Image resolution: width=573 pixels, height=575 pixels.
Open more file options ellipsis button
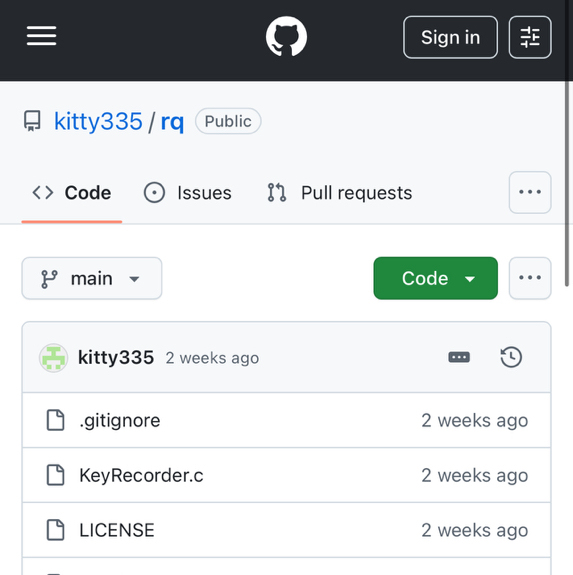pos(530,278)
